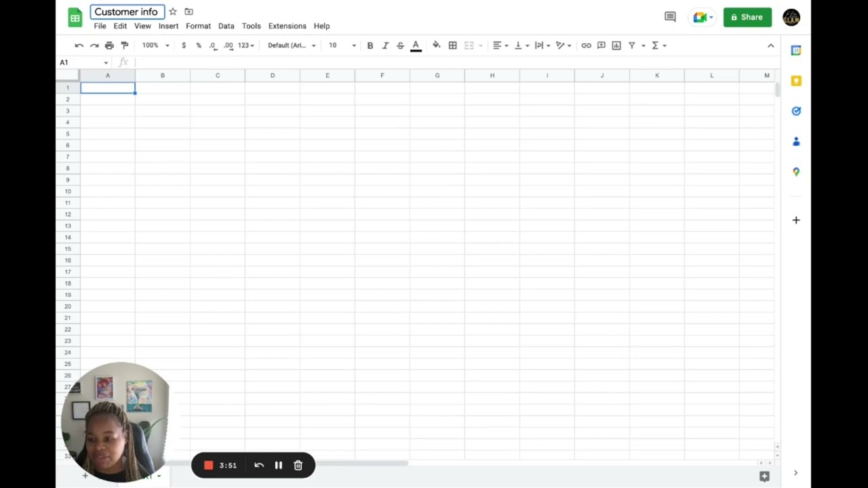The image size is (868, 488).
Task: Click the green Share button
Action: click(747, 17)
